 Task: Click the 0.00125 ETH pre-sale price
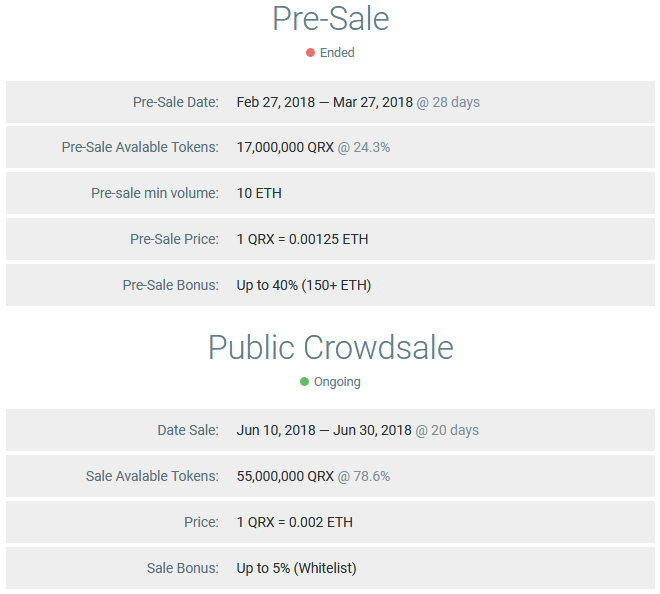point(302,240)
